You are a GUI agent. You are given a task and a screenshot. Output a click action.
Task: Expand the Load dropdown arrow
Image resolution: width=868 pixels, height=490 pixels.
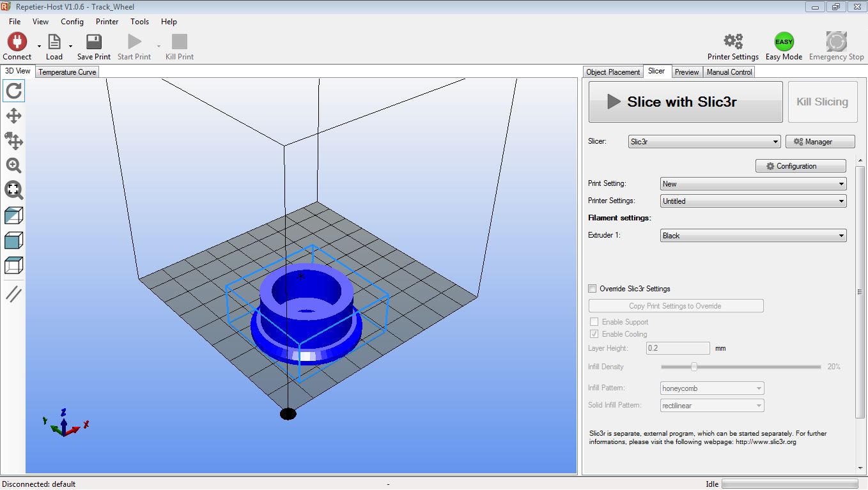point(70,46)
